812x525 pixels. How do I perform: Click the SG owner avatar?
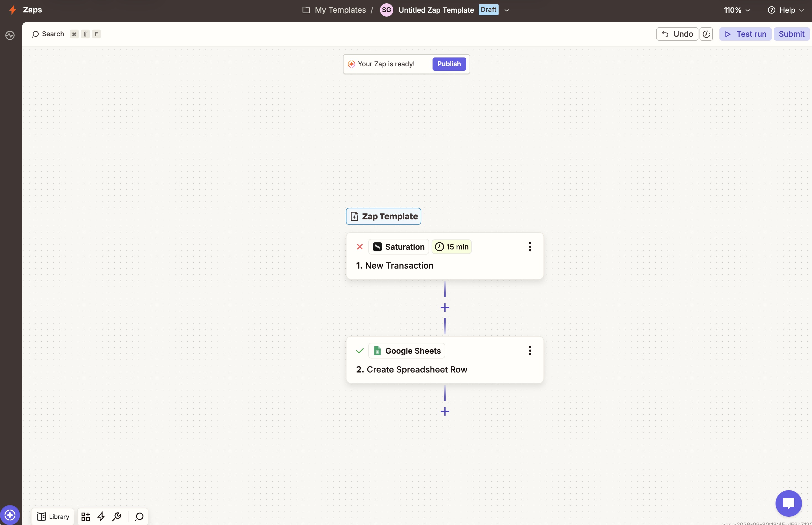(386, 10)
